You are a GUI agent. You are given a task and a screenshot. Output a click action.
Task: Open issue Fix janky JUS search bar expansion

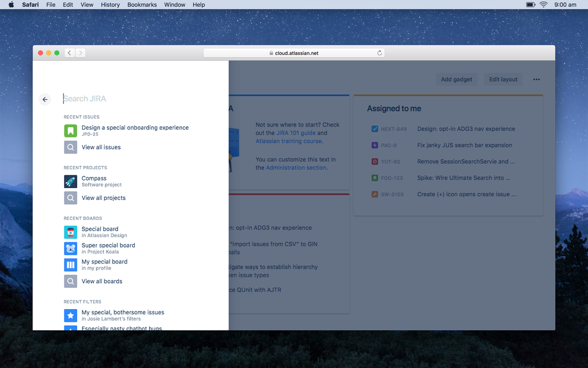pos(465,145)
